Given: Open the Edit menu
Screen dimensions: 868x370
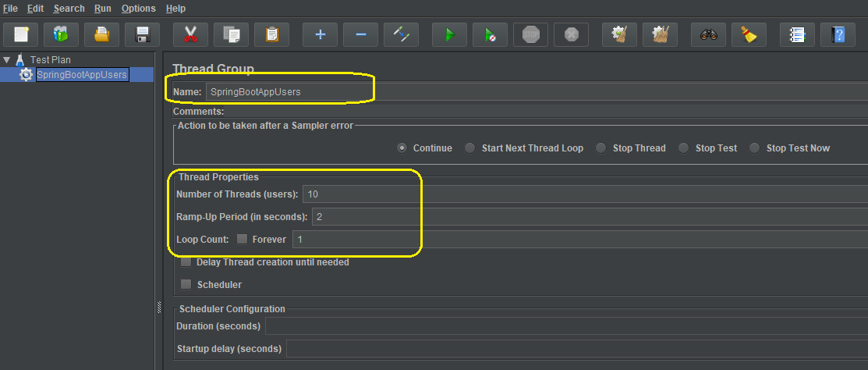Looking at the screenshot, I should pos(35,9).
